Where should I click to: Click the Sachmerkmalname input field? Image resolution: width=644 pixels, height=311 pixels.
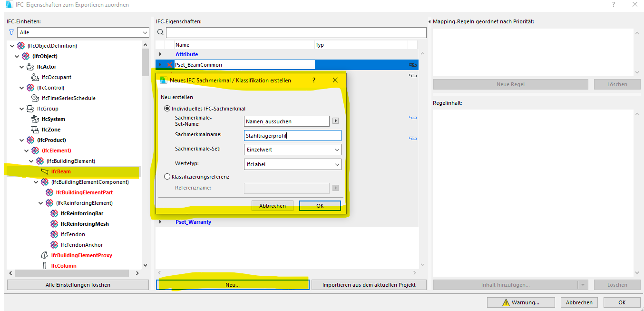293,136
